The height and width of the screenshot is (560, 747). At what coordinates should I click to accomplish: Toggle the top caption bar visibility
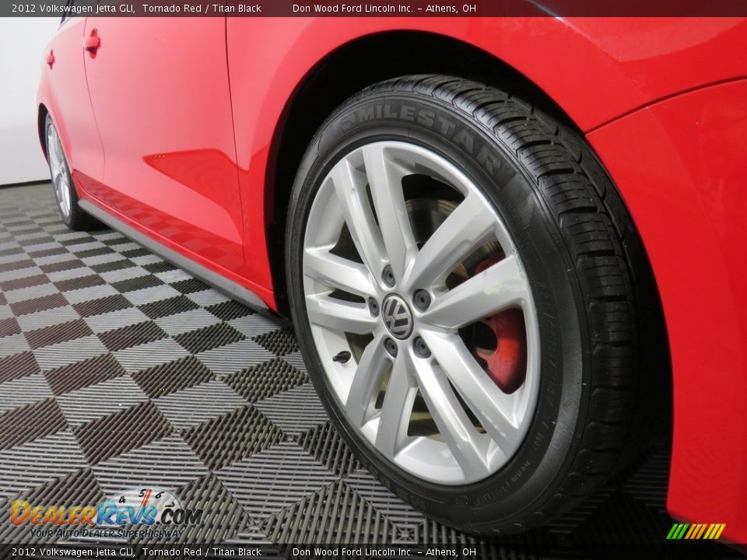tap(373, 9)
